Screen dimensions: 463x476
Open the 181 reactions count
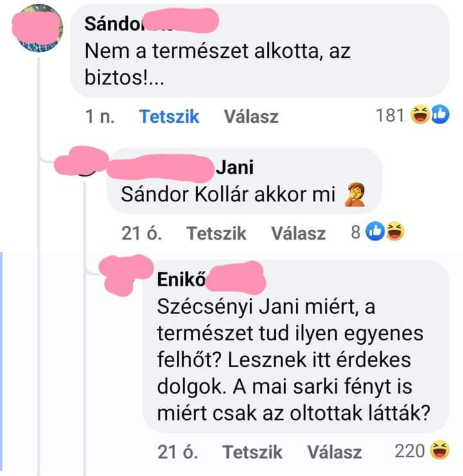click(390, 115)
